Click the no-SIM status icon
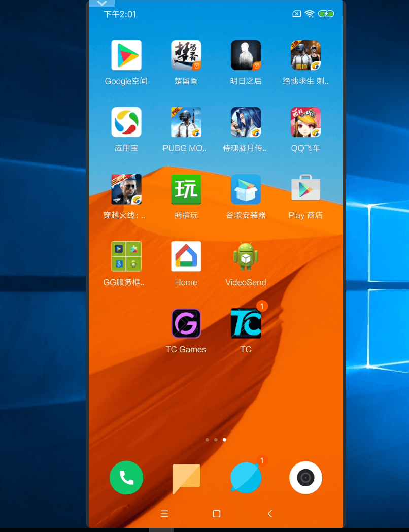The width and height of the screenshot is (409, 532). pyautogui.click(x=297, y=14)
